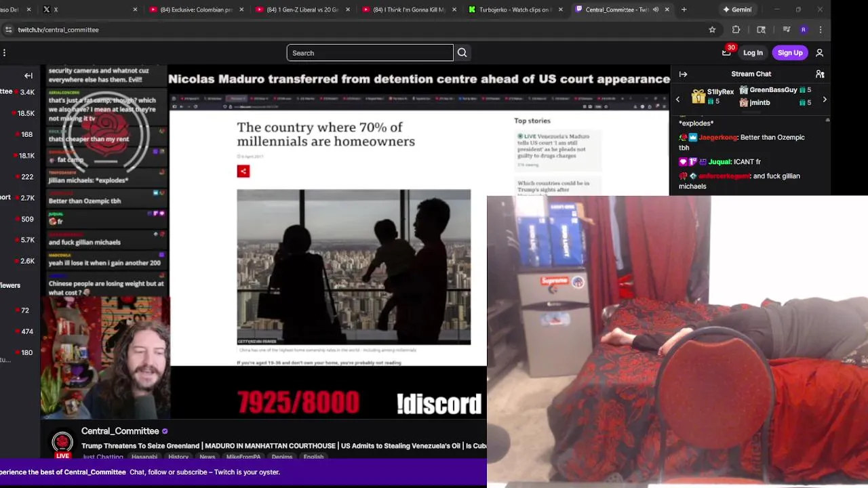The height and width of the screenshot is (488, 868).
Task: Open the Chrome profile avatar
Action: pyautogui.click(x=804, y=30)
